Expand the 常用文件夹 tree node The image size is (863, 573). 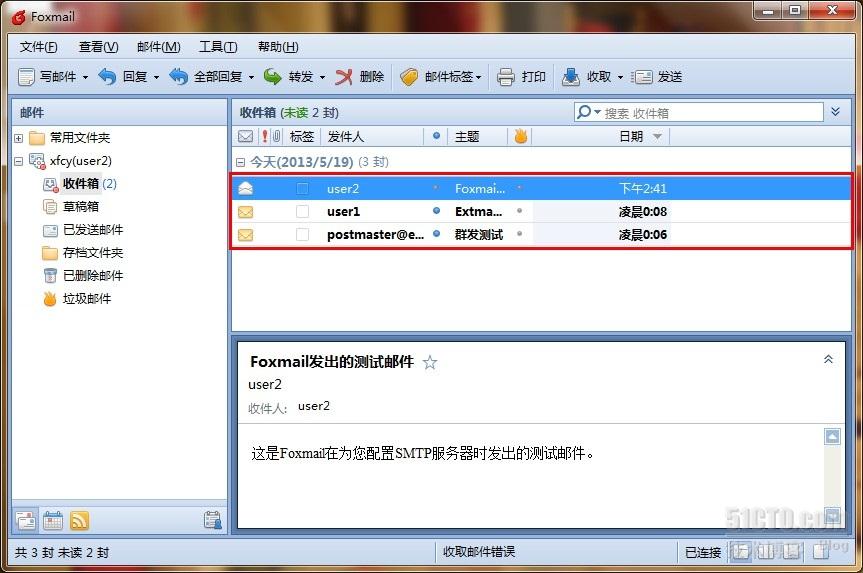click(x=18, y=138)
